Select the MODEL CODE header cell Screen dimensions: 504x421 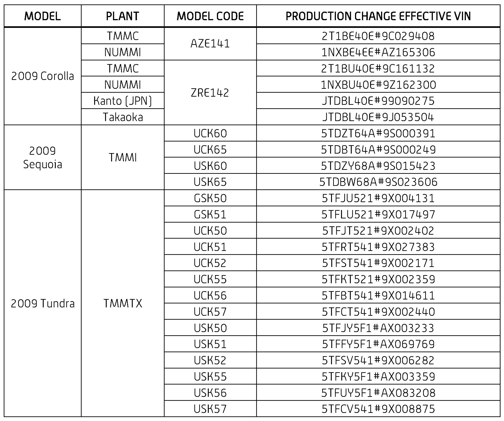[x=210, y=16]
